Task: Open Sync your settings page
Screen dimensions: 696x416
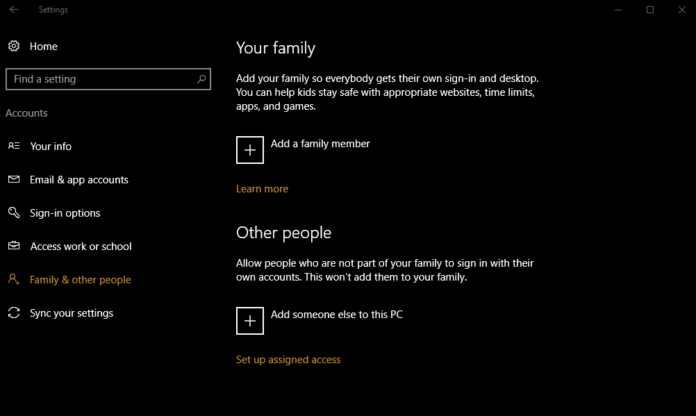Action: coord(71,313)
